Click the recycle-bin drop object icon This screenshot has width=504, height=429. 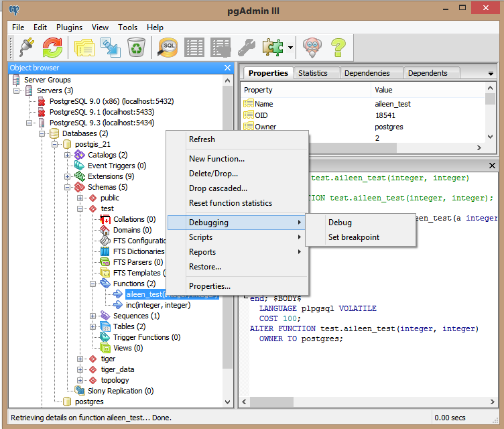pyautogui.click(x=136, y=47)
